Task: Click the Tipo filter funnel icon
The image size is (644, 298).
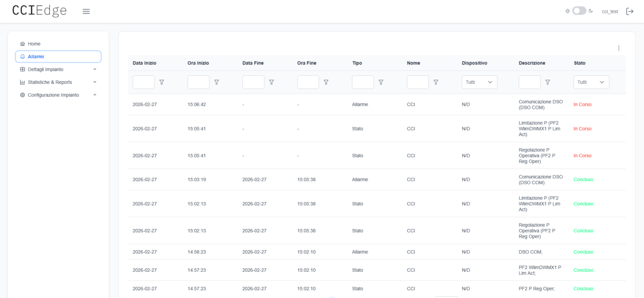Action: [x=381, y=82]
